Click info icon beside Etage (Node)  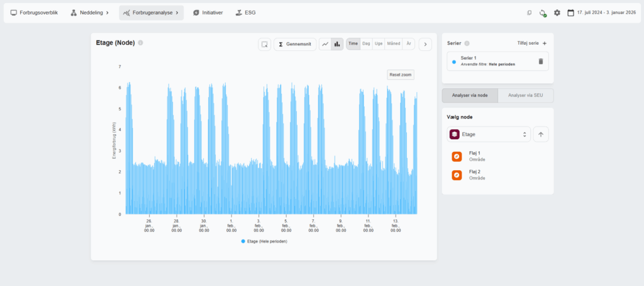point(140,43)
